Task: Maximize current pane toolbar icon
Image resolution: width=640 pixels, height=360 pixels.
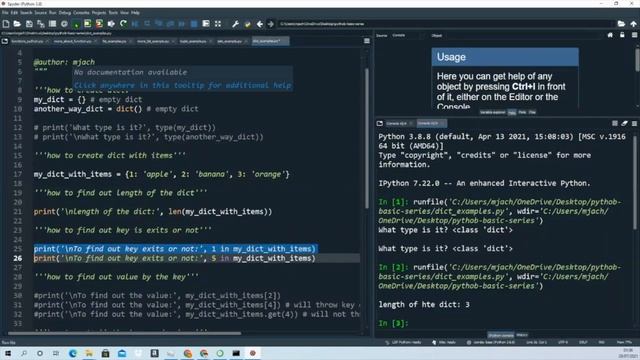Action: [218, 24]
